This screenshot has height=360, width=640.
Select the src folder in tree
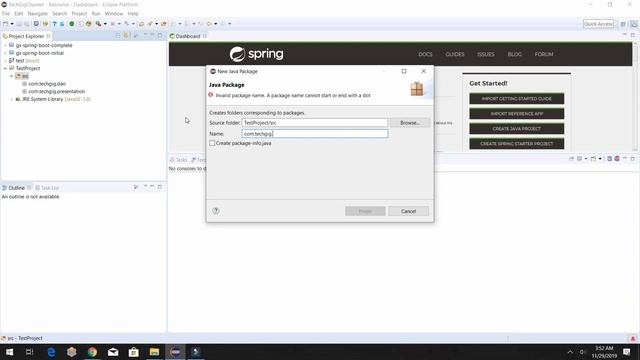coord(22,76)
